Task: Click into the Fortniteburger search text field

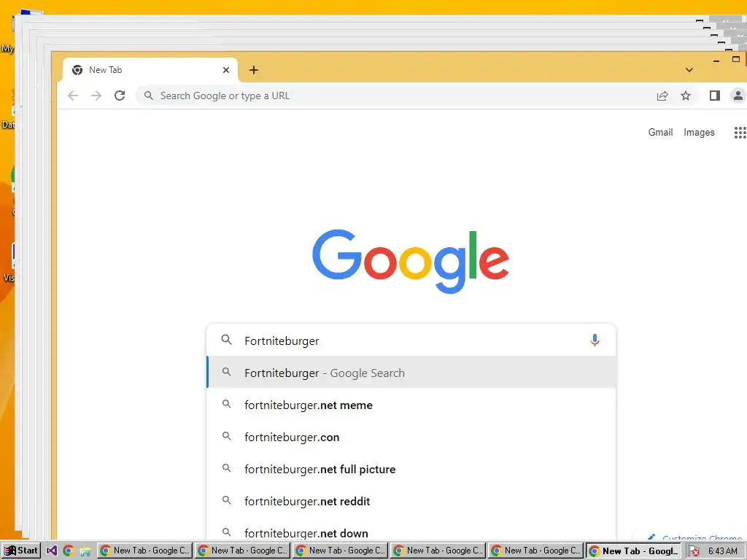Action: 410,341
